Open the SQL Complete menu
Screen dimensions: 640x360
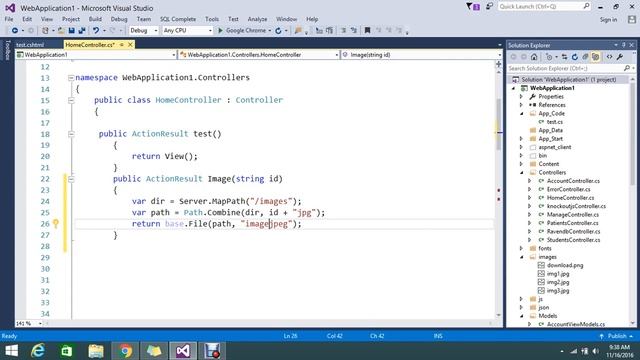(178, 19)
